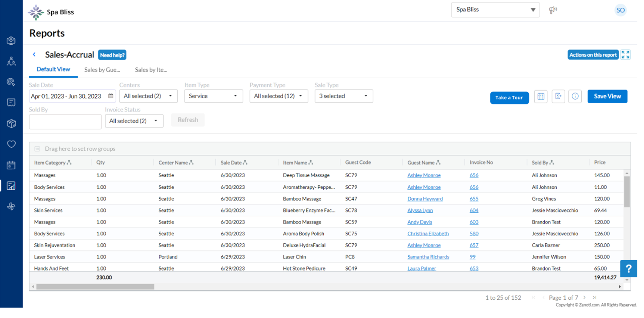644x318 pixels.
Task: Open the column chooser grid icon
Action: pos(541,97)
